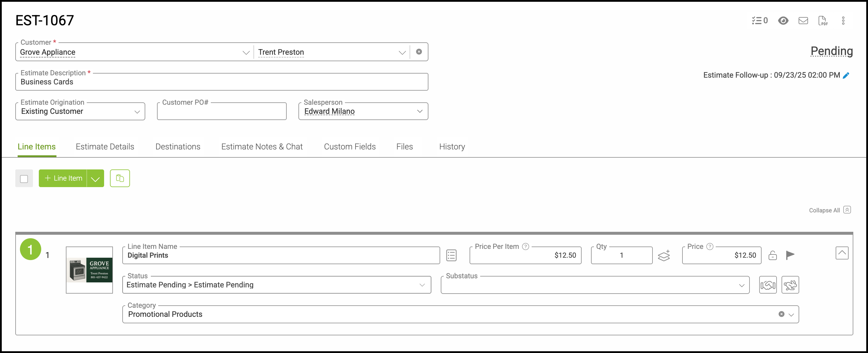Edit follow-up date with pencil icon

[x=846, y=76]
